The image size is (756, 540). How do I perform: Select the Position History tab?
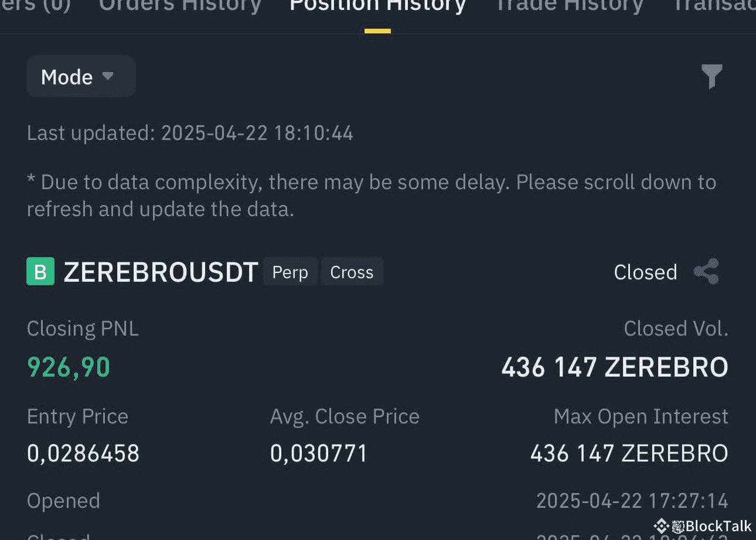click(x=377, y=6)
